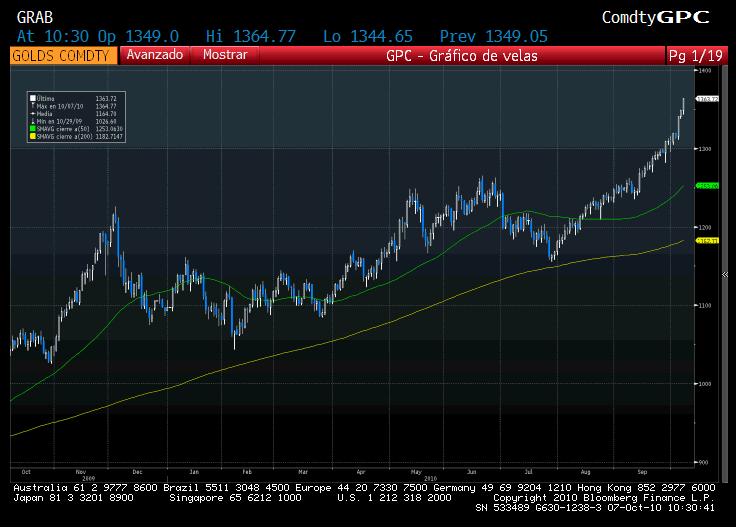Click the 'Media' legend label
736x527 pixels.
pyautogui.click(x=45, y=114)
